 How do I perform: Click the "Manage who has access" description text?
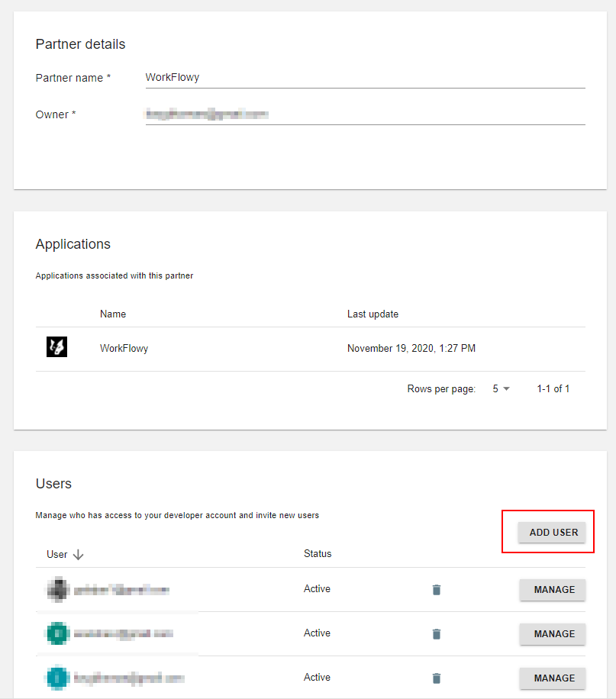pyautogui.click(x=177, y=515)
